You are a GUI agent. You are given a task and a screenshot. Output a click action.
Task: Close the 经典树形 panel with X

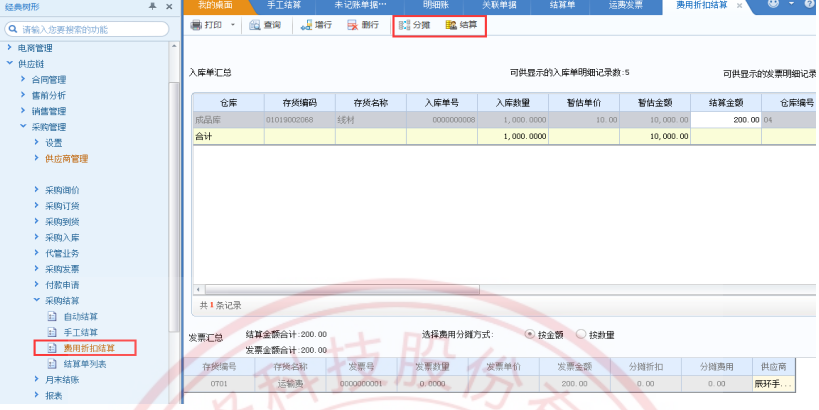coord(169,6)
